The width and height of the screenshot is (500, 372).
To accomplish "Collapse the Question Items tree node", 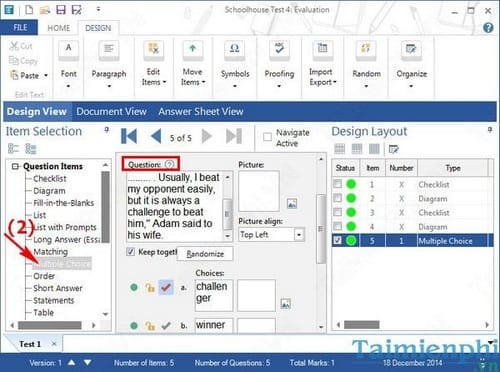I will pos(15,166).
